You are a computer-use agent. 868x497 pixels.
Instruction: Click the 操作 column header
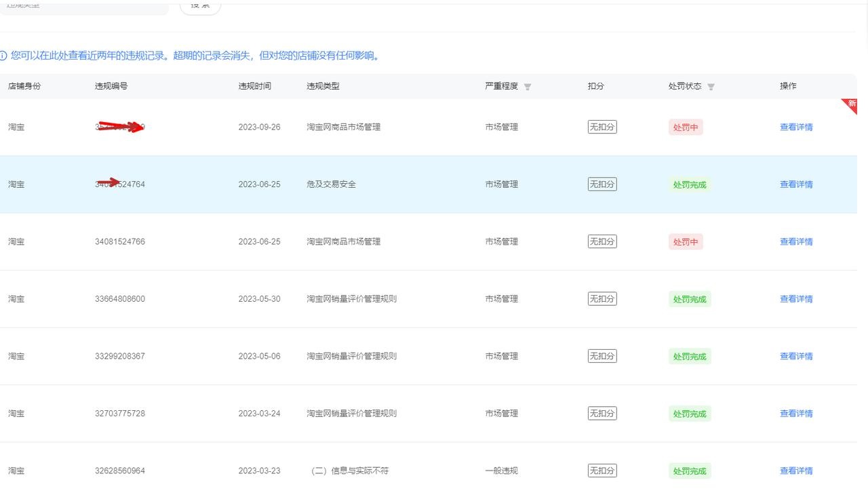point(788,86)
